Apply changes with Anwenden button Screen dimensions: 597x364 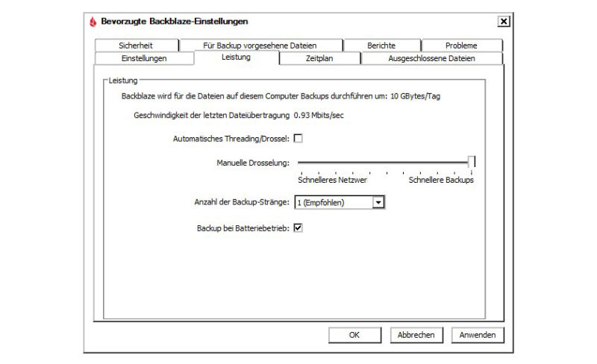[478, 335]
